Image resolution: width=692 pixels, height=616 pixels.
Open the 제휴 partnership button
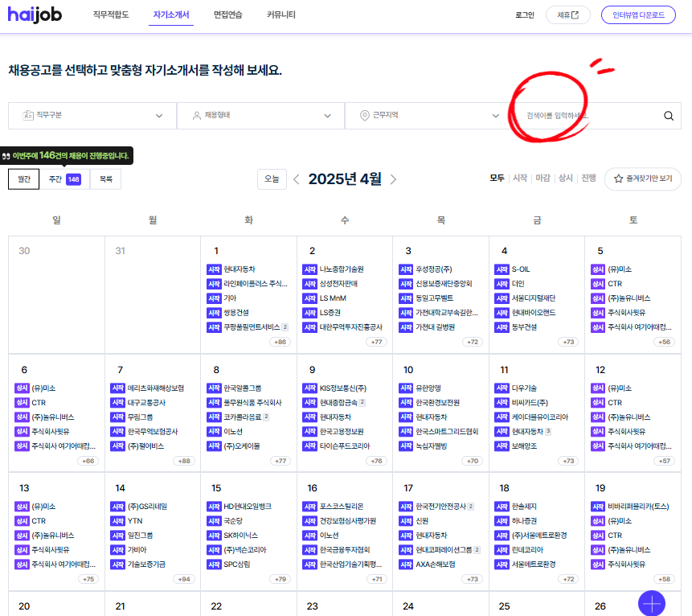coord(568,15)
